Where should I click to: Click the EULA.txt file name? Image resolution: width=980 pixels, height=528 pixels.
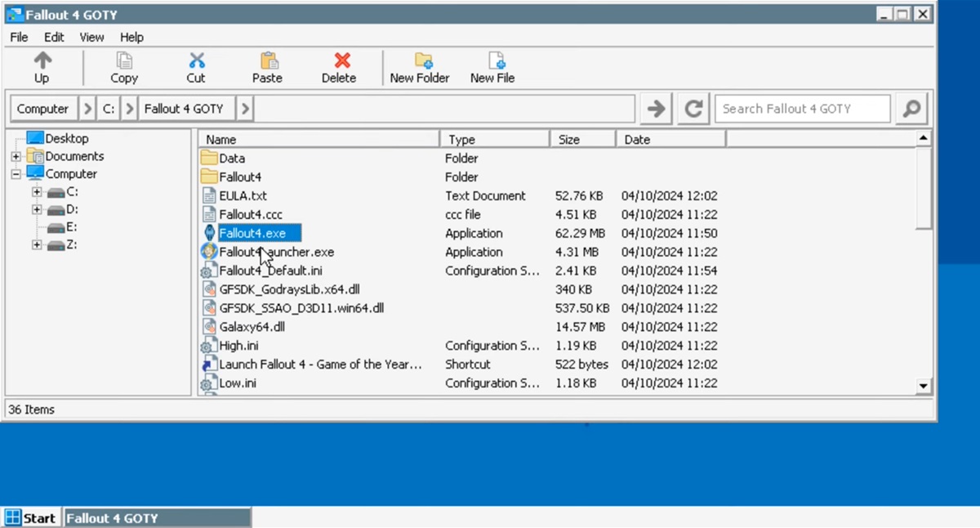click(x=243, y=196)
